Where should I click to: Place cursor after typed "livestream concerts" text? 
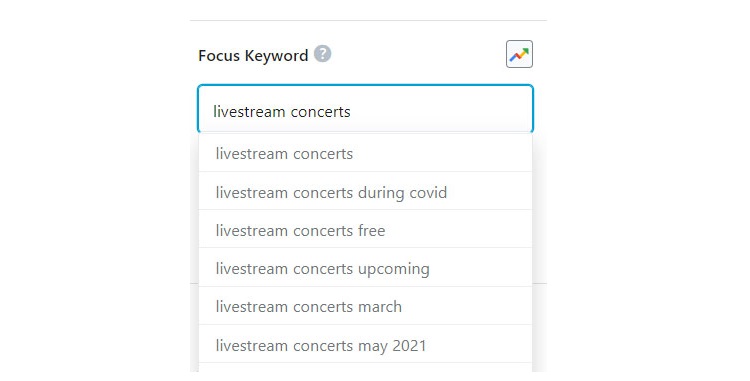(352, 111)
